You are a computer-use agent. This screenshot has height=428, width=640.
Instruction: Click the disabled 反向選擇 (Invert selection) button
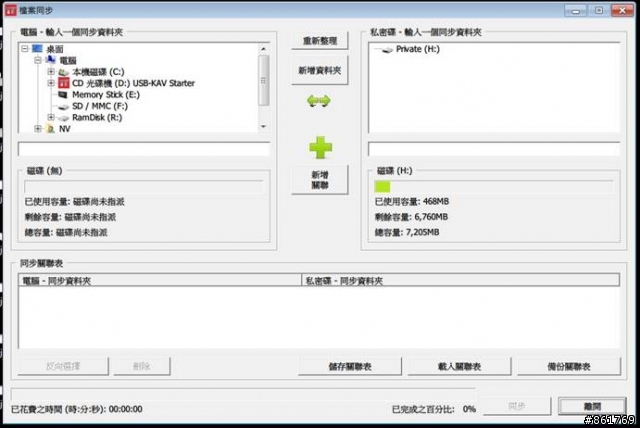63,366
